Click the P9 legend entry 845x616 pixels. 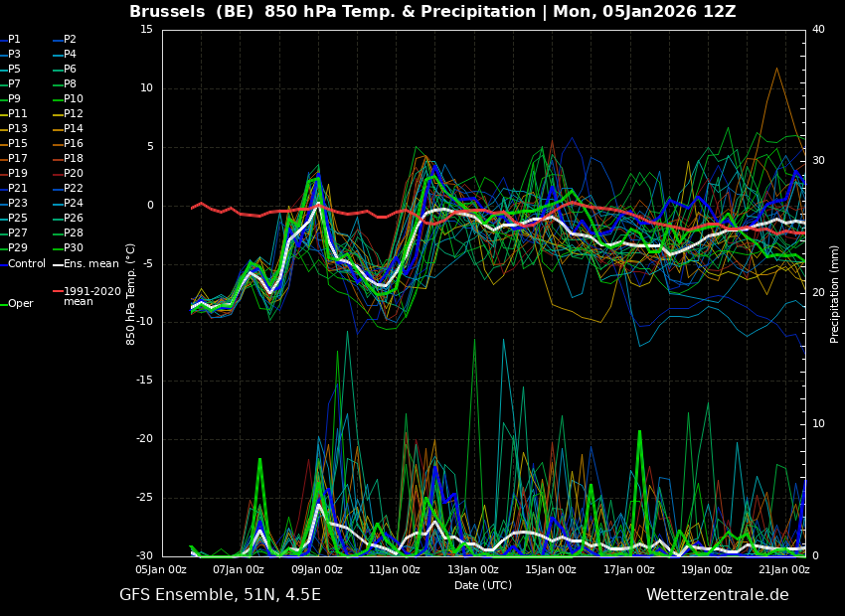10,99
